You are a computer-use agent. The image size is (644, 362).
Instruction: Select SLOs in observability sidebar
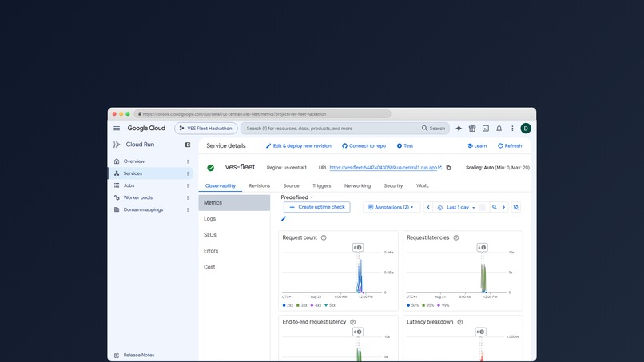coord(234,235)
